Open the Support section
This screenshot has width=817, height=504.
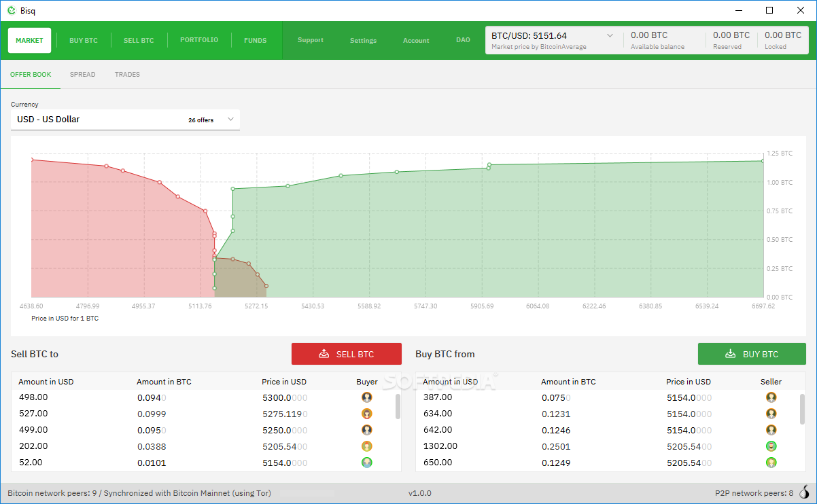[311, 40]
